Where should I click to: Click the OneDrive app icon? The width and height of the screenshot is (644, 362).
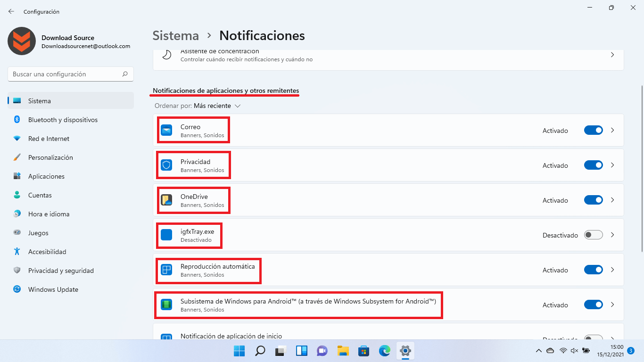tap(166, 200)
